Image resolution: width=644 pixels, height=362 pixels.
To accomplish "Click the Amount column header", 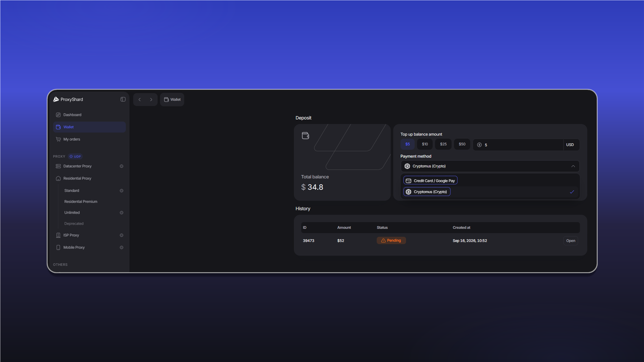I will tap(344, 228).
